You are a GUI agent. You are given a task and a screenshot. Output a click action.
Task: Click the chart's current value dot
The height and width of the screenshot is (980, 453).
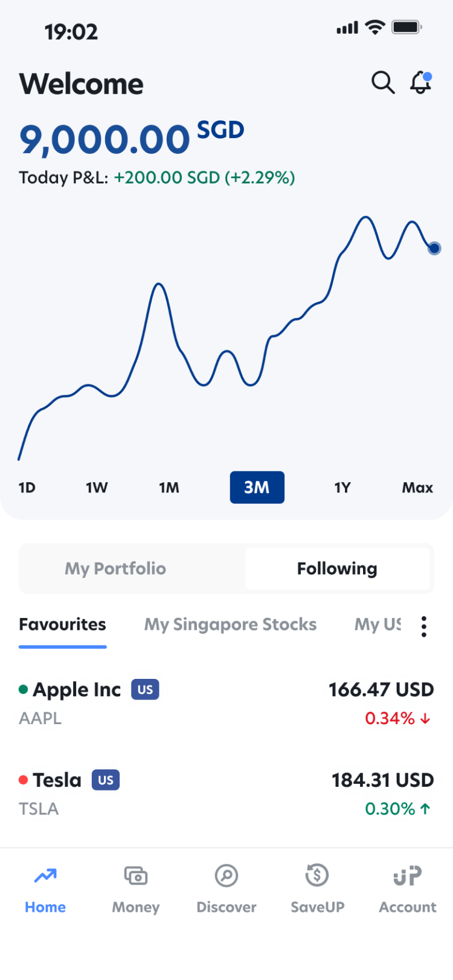tap(434, 248)
